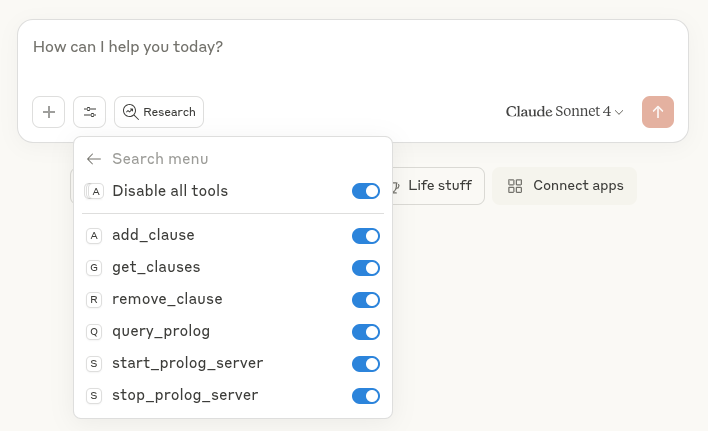Open the search and tools sliders icon
The height and width of the screenshot is (431, 708).
89,112
